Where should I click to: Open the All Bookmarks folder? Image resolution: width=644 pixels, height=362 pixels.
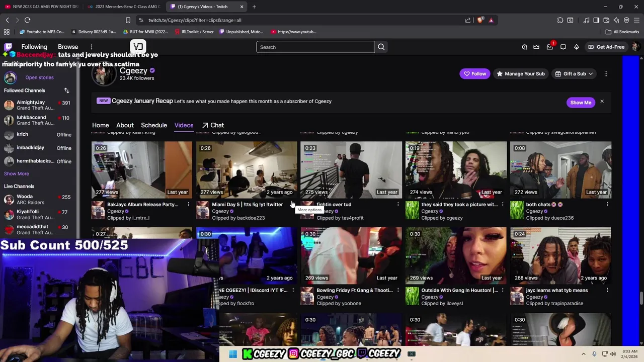622,32
